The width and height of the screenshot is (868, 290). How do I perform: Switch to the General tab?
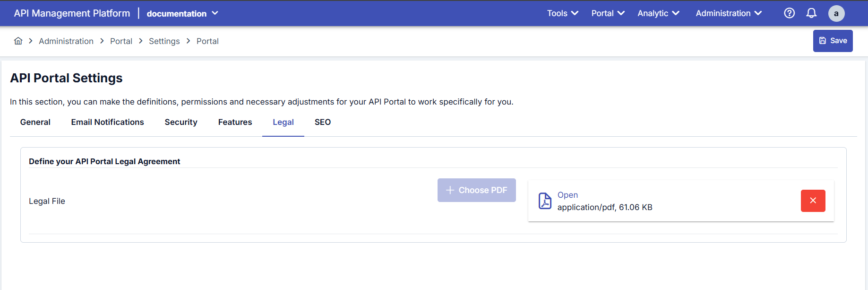pos(35,122)
